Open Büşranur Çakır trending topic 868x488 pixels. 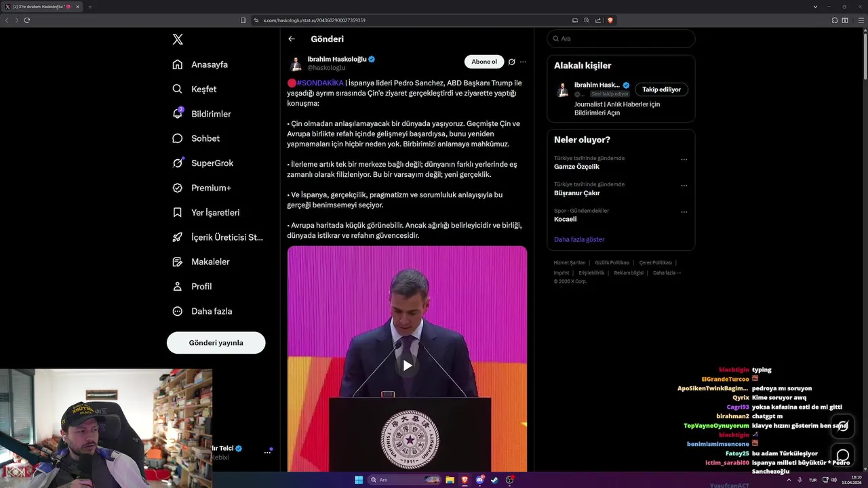(x=577, y=193)
